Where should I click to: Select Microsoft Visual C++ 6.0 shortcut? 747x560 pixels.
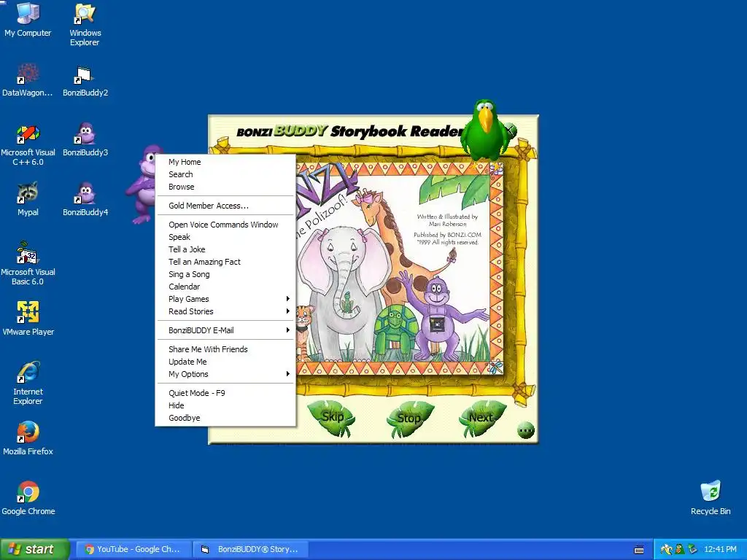tap(28, 145)
